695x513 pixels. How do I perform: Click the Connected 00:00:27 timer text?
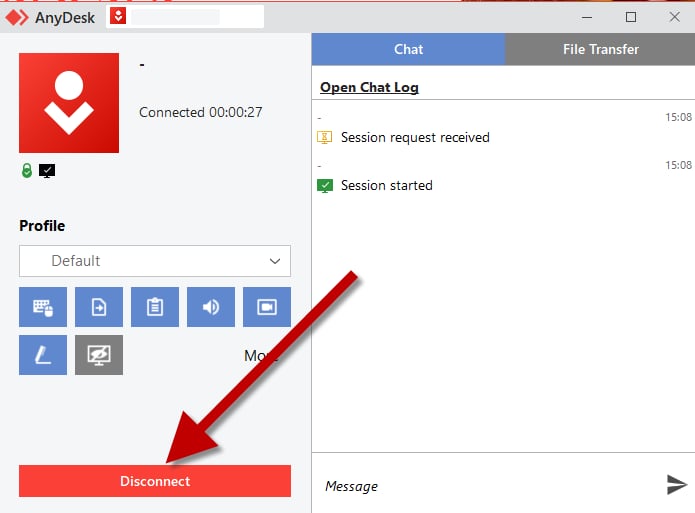coord(201,112)
